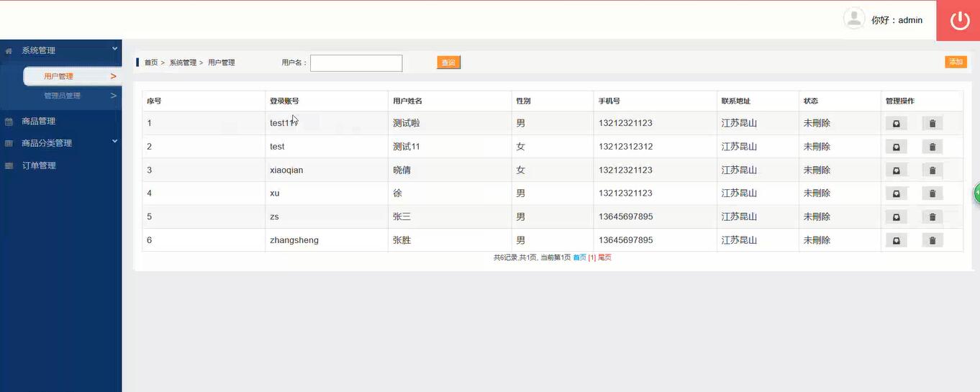This screenshot has height=392, width=980.
Task: Click user name cell 张胜
Action: (x=401, y=240)
